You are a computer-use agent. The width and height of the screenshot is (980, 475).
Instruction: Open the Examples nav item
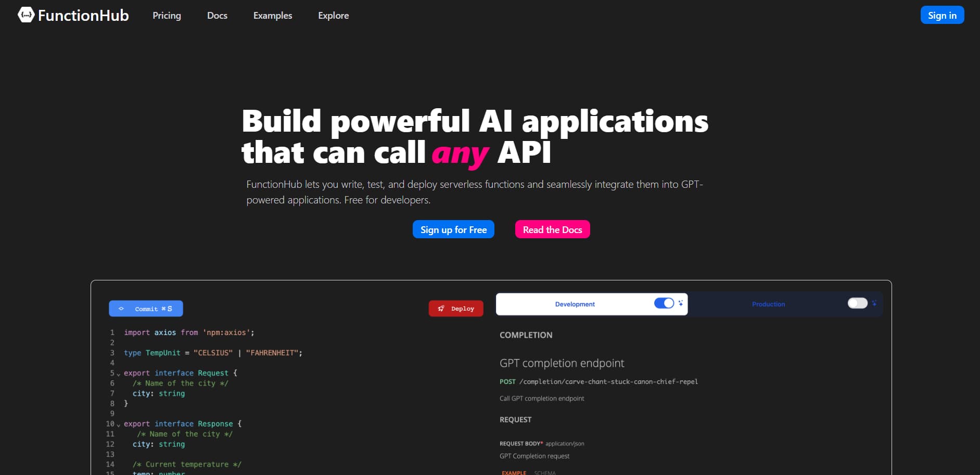[x=273, y=16]
